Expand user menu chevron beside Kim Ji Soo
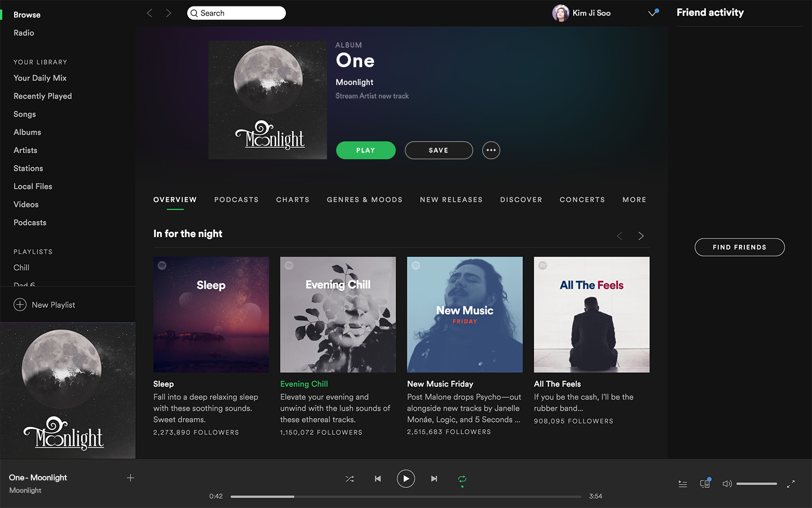The height and width of the screenshot is (508, 812). pos(652,13)
